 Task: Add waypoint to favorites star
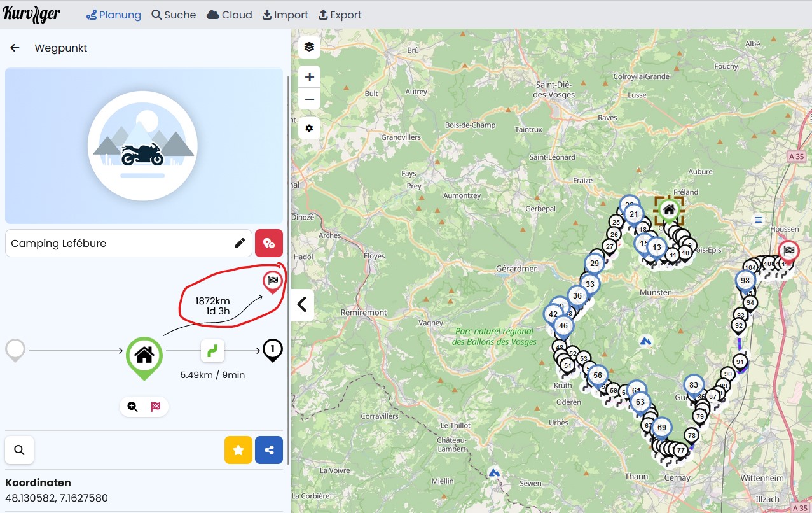click(x=238, y=450)
